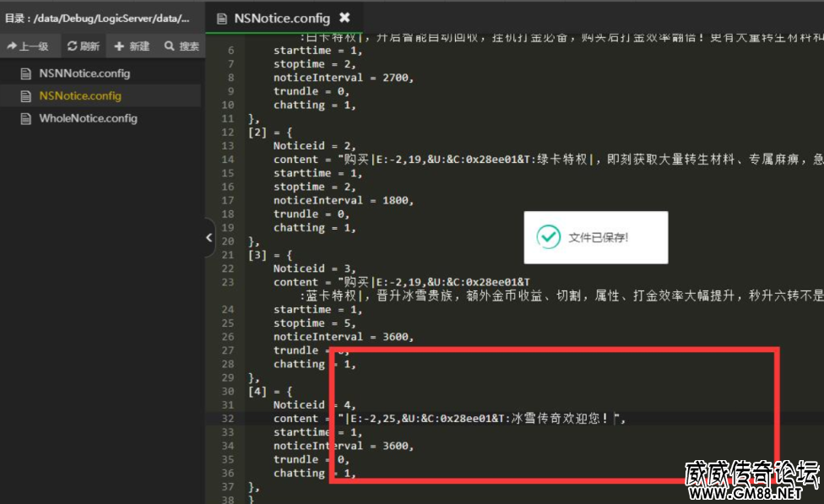Click the file icon beside NSNotice.config in the list
This screenshot has width=824, height=504.
click(25, 96)
